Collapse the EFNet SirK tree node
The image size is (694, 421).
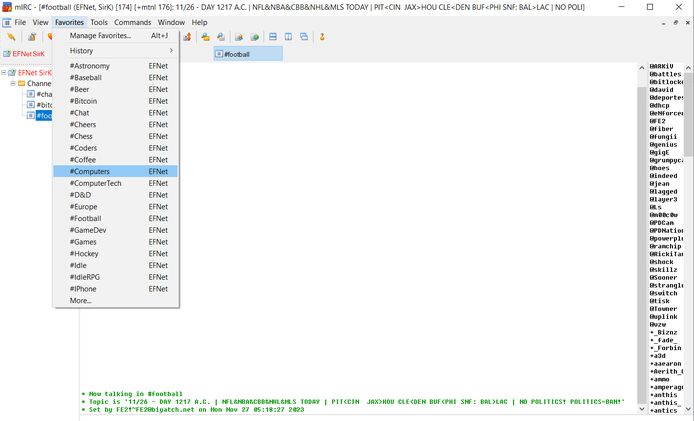4,72
